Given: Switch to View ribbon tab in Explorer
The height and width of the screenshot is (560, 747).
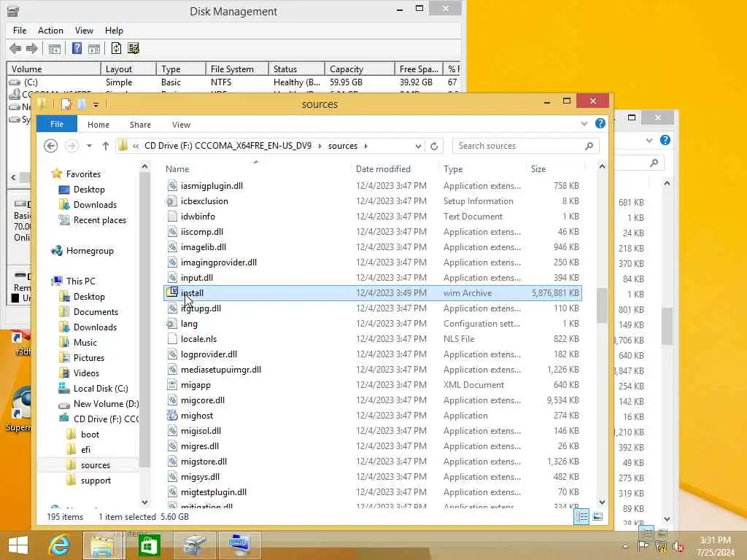Looking at the screenshot, I should click(x=181, y=124).
